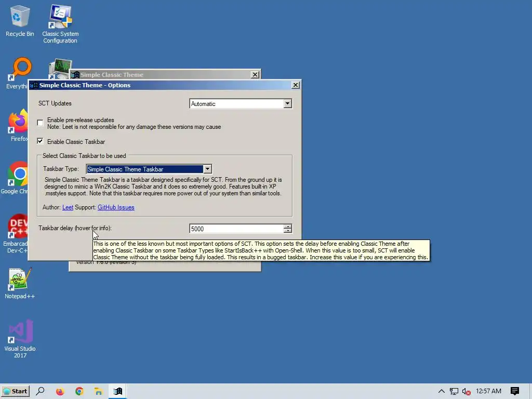
Task: Click the Taskbar Type label
Action: coord(61,169)
